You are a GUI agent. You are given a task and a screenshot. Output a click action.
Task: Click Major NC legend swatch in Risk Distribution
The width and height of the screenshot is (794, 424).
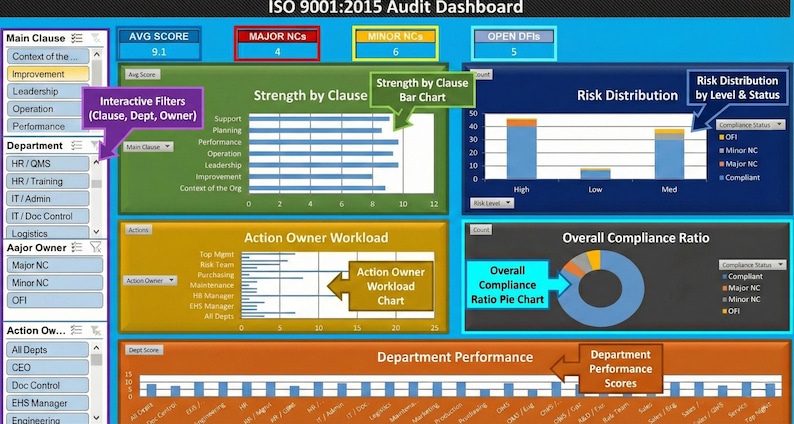pyautogui.click(x=721, y=164)
